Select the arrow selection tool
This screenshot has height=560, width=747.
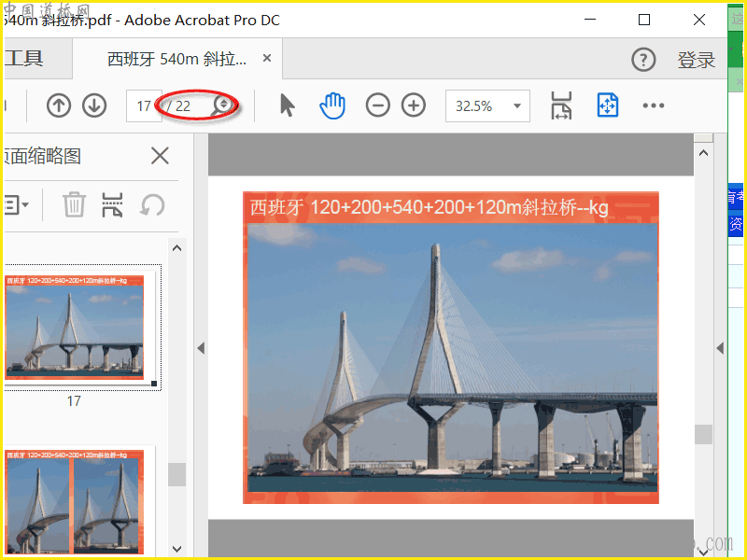point(288,105)
